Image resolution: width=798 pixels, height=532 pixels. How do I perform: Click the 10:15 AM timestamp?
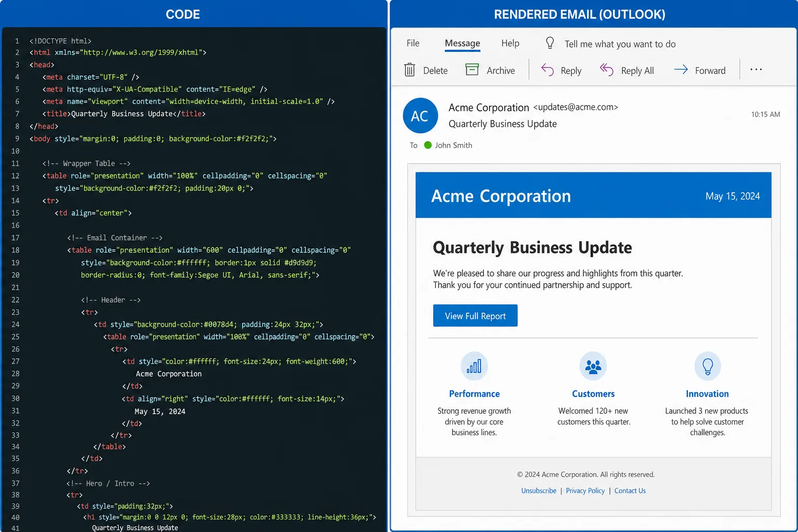point(765,114)
